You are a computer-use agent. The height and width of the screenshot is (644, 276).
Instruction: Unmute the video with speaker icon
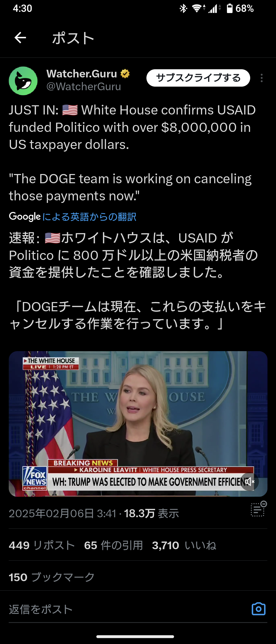(x=250, y=482)
